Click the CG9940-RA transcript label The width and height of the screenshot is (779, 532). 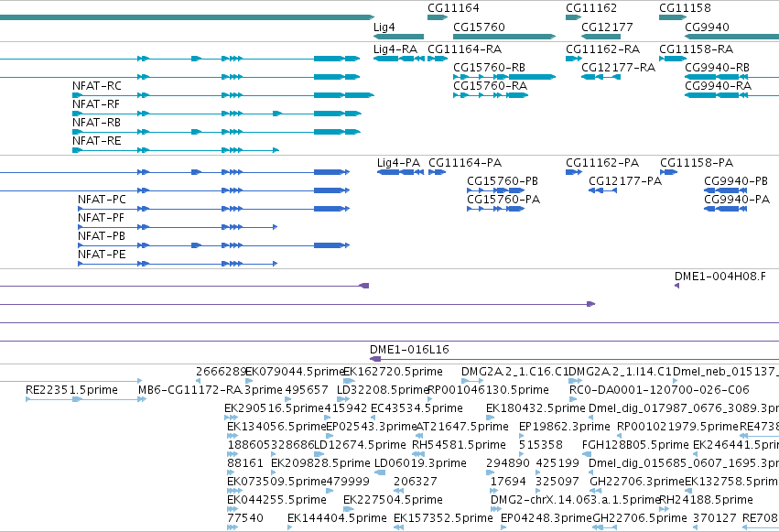click(x=718, y=86)
